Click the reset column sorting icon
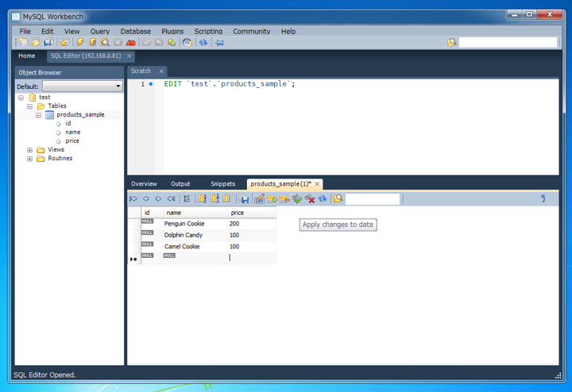572x392 pixels. (x=226, y=198)
